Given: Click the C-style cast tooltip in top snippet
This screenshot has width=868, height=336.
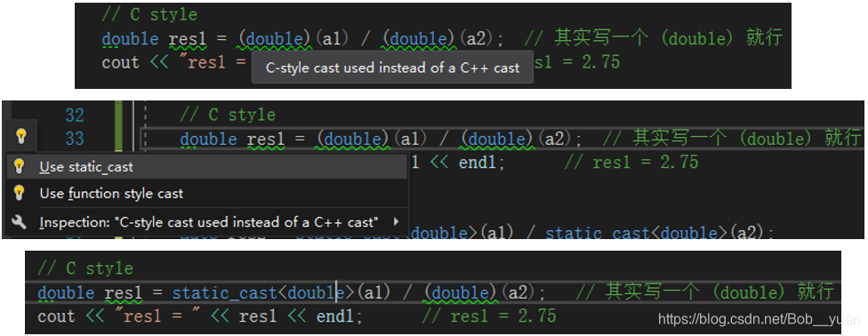Looking at the screenshot, I should point(392,68).
